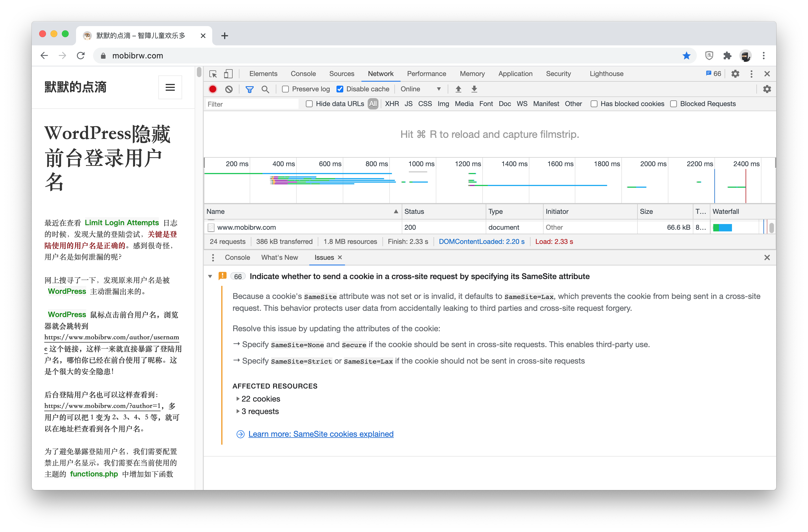808x532 pixels.
Task: Clear the network log
Action: click(229, 89)
